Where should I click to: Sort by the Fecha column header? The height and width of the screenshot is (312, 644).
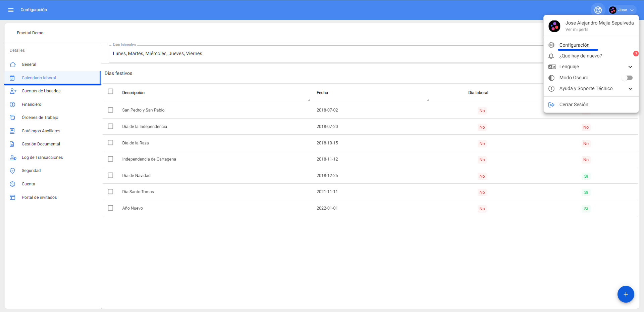(x=322, y=93)
